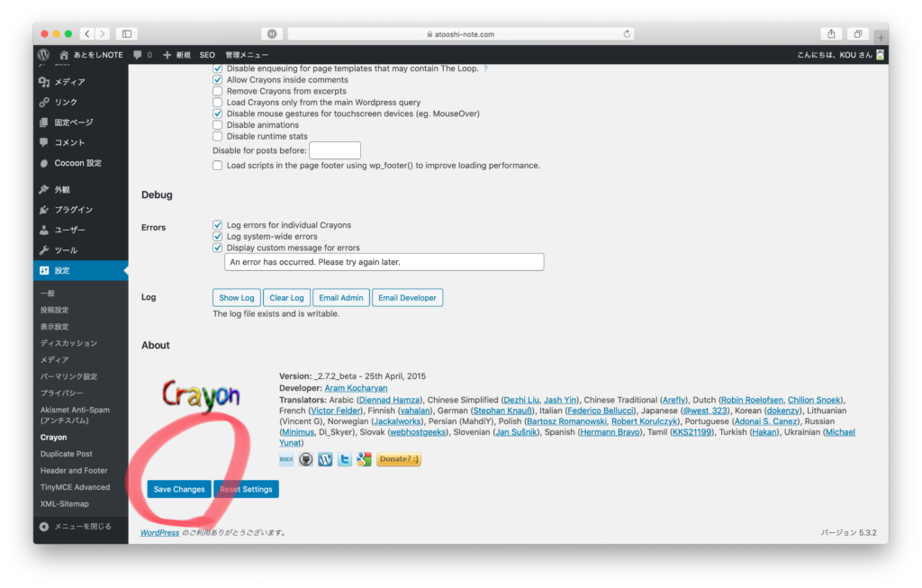Open comments bubble icon in admin bar
Image resolution: width=922 pixels, height=588 pixels.
pyautogui.click(x=137, y=55)
